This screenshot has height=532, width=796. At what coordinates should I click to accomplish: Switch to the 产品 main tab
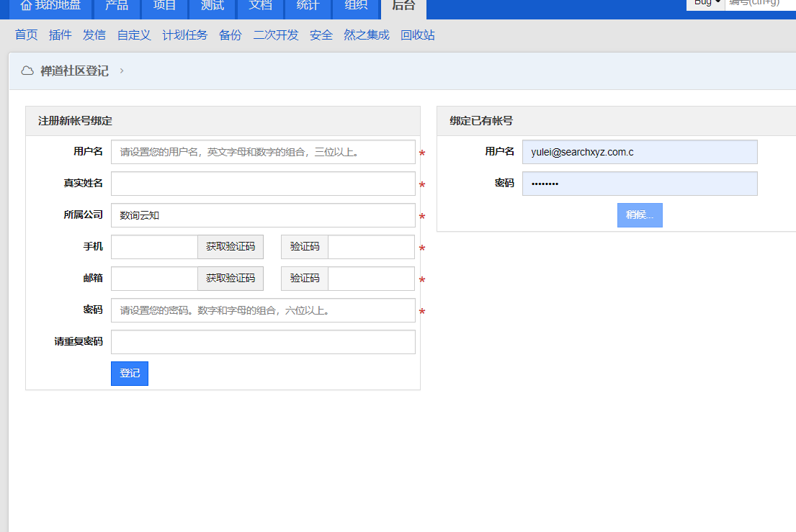pos(117,6)
